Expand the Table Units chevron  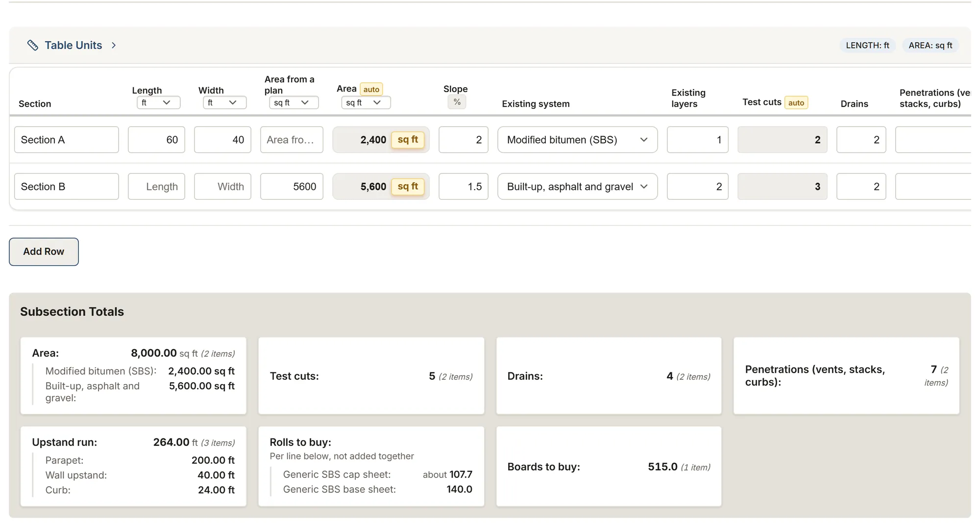114,45
